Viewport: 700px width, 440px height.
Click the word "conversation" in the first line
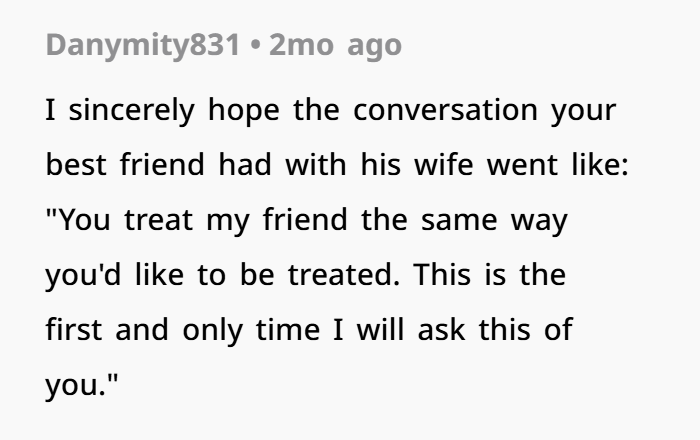(x=446, y=110)
